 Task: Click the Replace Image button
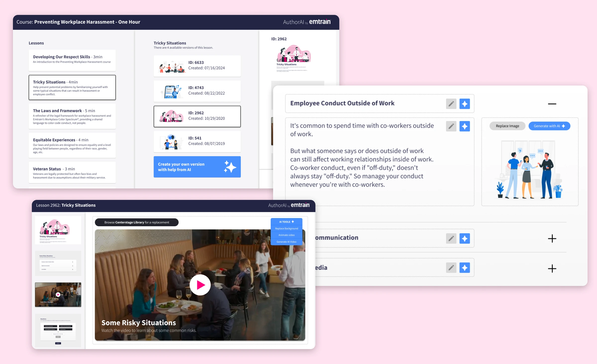pyautogui.click(x=507, y=126)
